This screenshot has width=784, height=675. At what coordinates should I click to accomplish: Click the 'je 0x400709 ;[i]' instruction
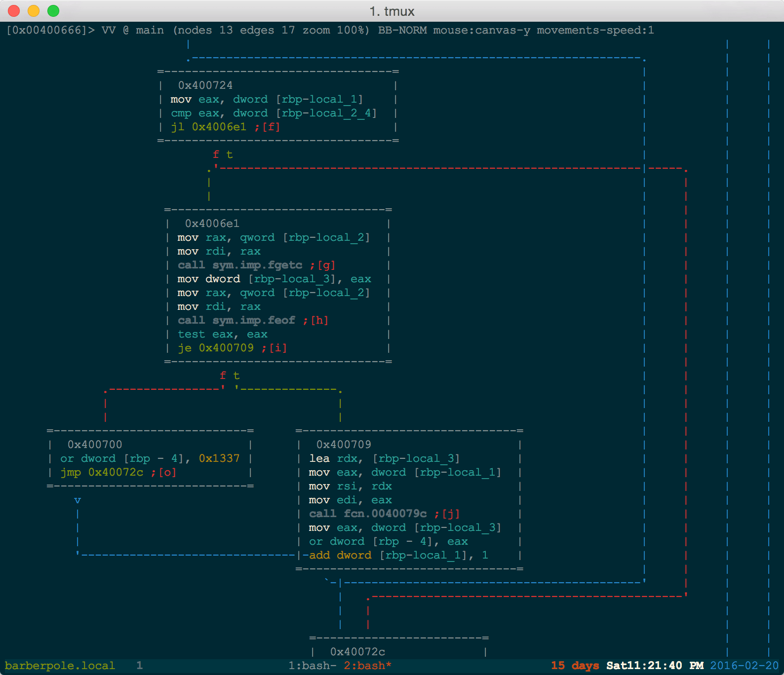pyautogui.click(x=233, y=348)
